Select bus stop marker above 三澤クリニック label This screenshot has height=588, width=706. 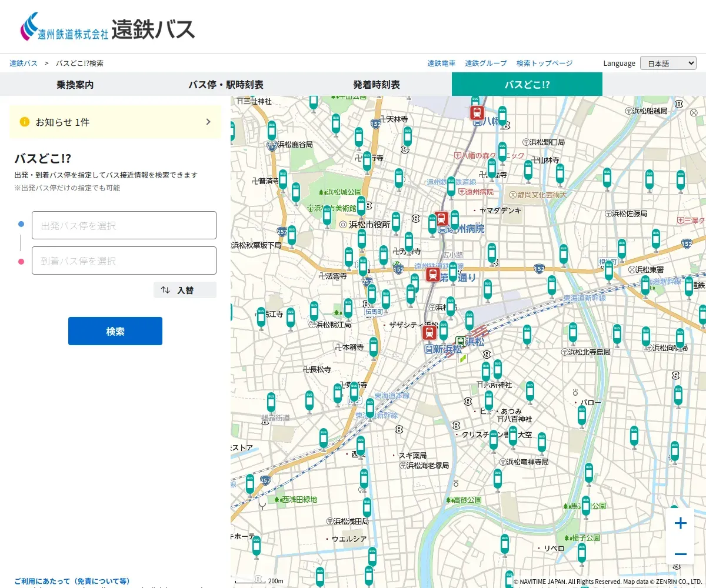(x=681, y=182)
